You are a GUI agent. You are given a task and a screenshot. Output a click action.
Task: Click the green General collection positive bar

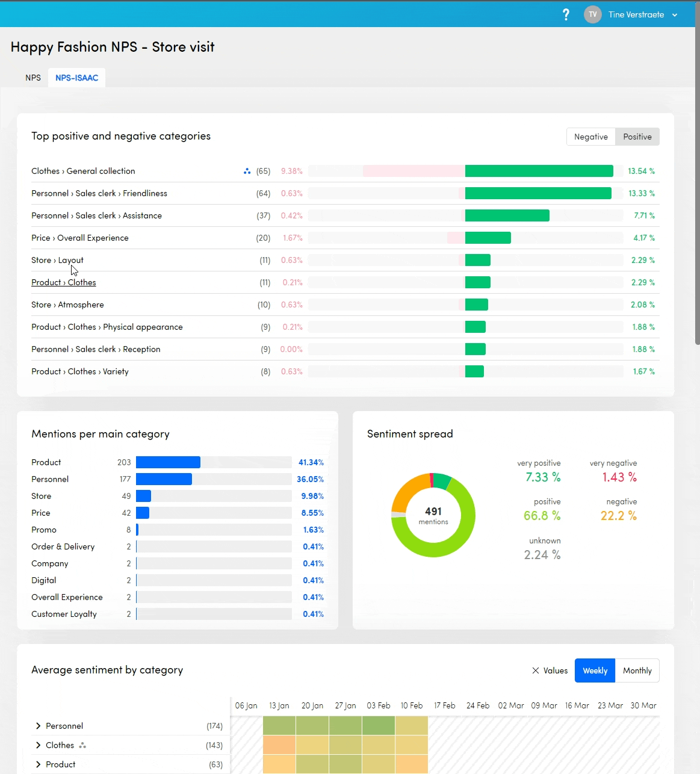point(539,171)
